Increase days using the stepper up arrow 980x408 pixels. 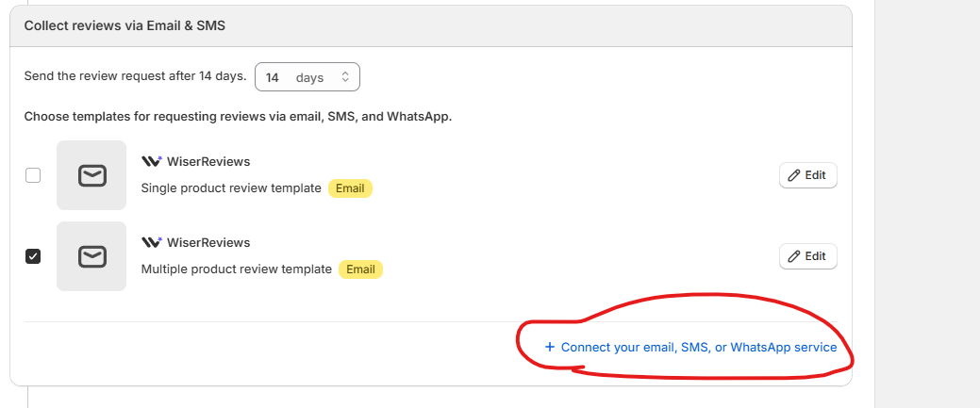(x=344, y=73)
